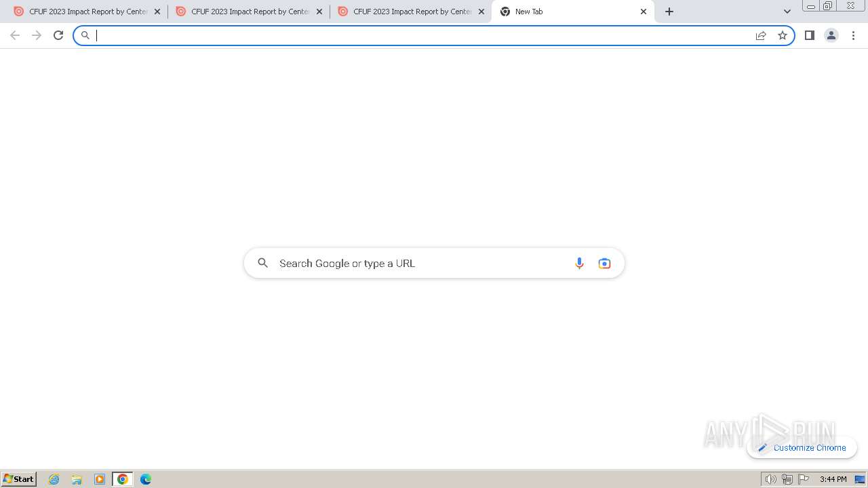Click the 3:44 PM clock

[x=833, y=479]
